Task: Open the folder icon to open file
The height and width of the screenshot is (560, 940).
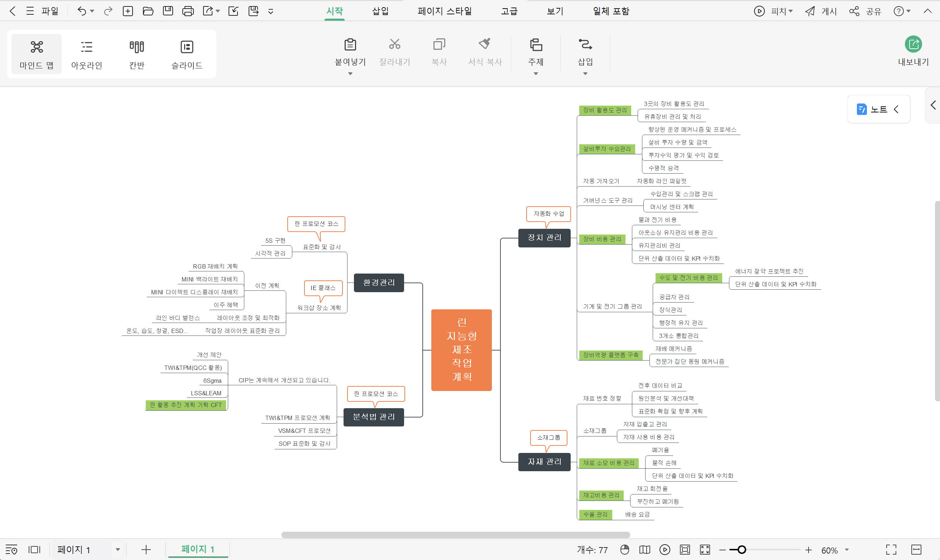Action: click(x=148, y=11)
